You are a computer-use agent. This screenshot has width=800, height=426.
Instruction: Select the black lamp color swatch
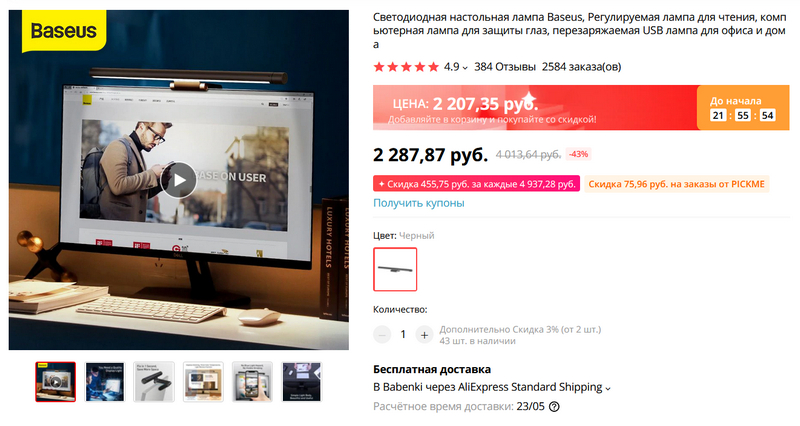[395, 269]
